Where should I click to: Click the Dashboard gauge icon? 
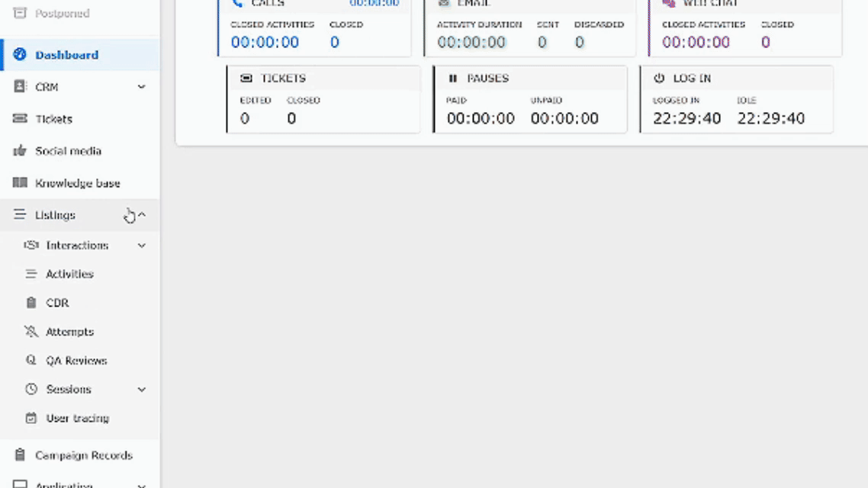click(20, 55)
